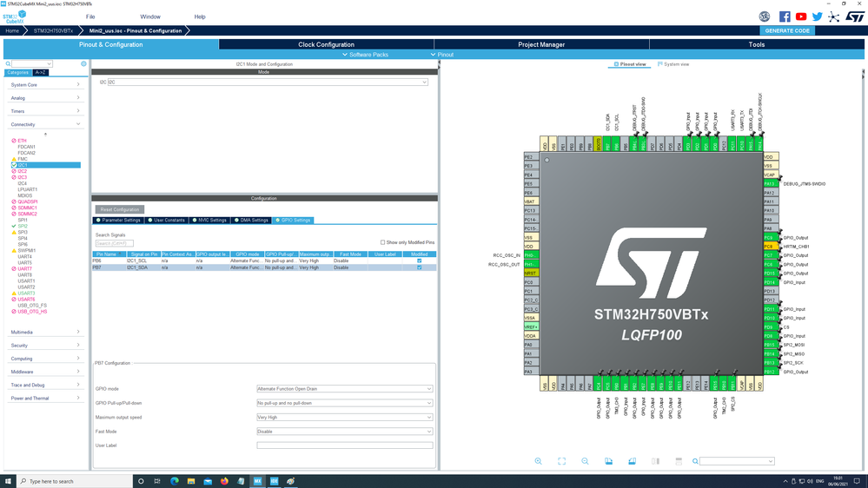Screen dimensions: 868x488
Task: Open the ST YouTube channel icon
Action: click(x=801, y=16)
